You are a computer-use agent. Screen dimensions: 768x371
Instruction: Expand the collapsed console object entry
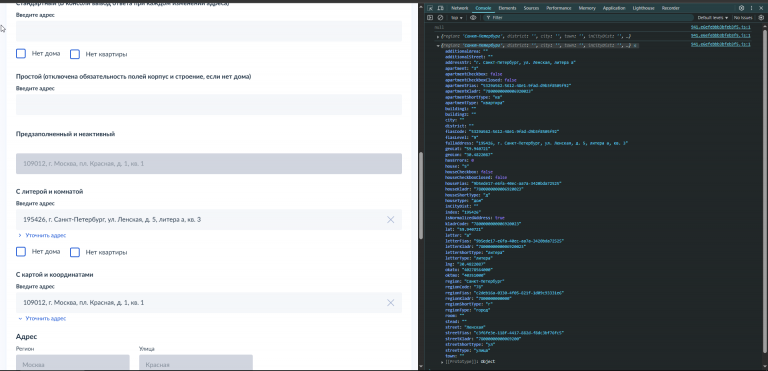(438, 36)
